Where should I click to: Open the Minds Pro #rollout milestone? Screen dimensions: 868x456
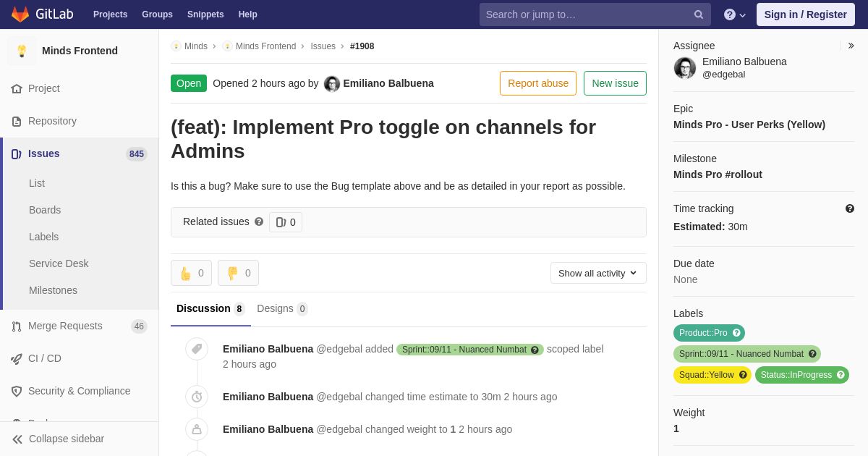(x=718, y=174)
